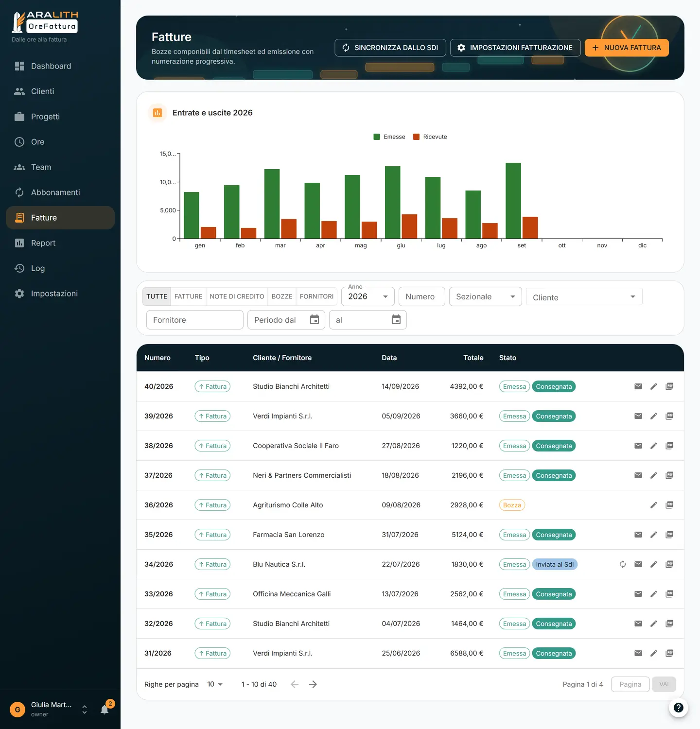Open Dashboard in the sidebar
The image size is (700, 729).
tap(60, 66)
